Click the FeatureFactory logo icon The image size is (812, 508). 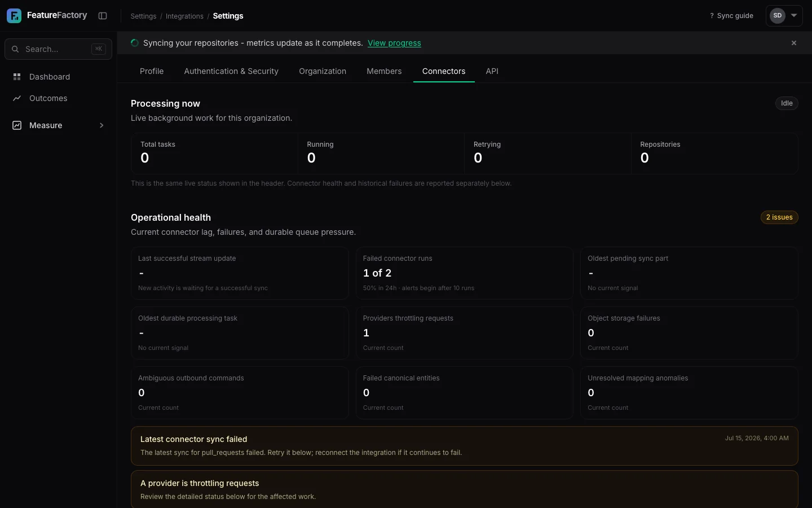pyautogui.click(x=14, y=16)
